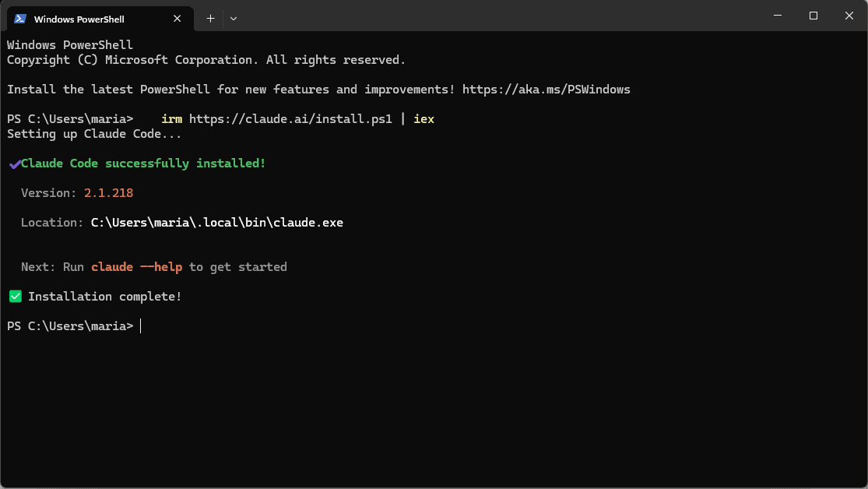Click the Setting up Claude Code line
Screen dimensions: 868x489
tap(94, 134)
